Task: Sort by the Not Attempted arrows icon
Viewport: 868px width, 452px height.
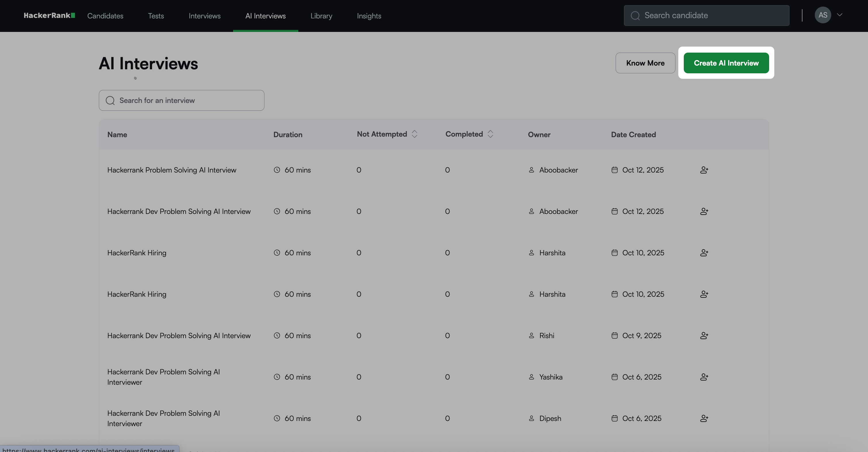Action: (x=414, y=134)
